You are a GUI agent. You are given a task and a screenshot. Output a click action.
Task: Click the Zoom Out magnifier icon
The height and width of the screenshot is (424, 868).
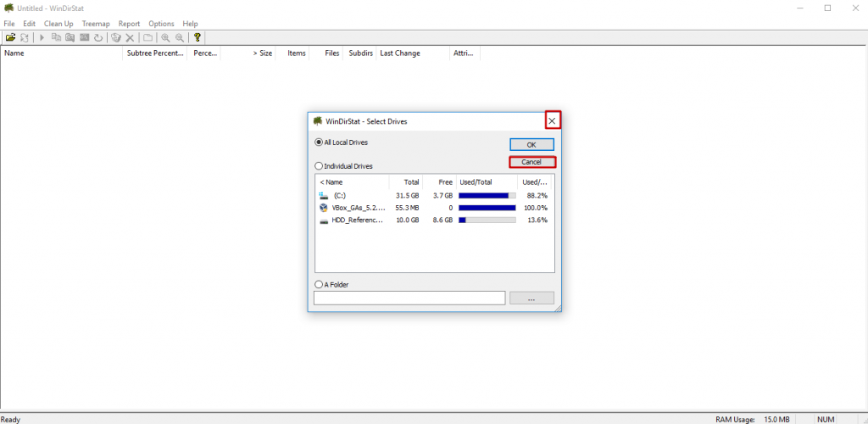click(x=180, y=37)
